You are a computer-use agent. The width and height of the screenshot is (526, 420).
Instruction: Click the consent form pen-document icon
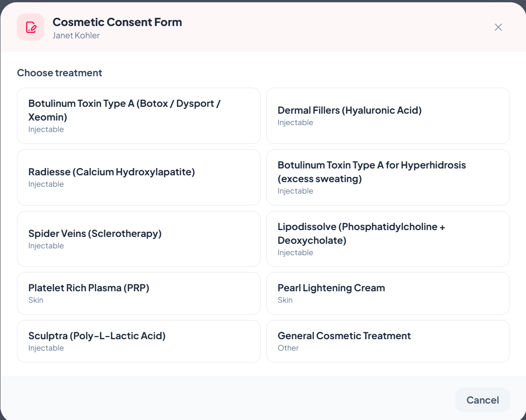pos(31,27)
